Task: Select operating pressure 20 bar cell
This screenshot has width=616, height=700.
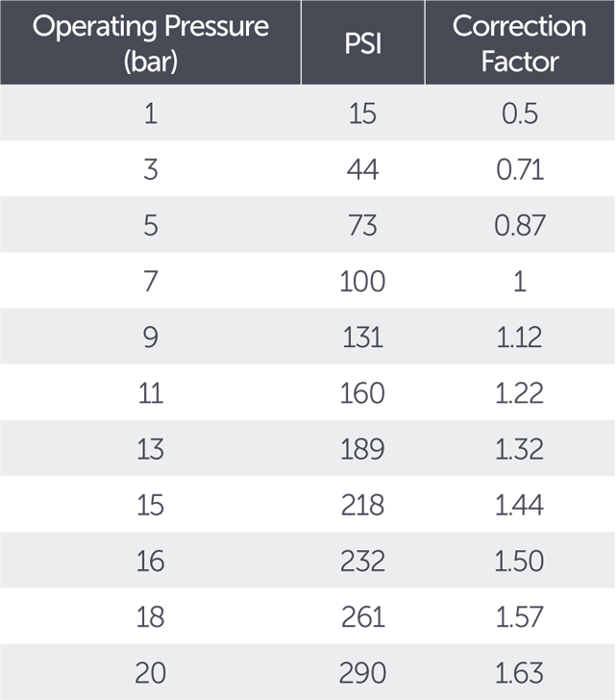Action: [150, 673]
